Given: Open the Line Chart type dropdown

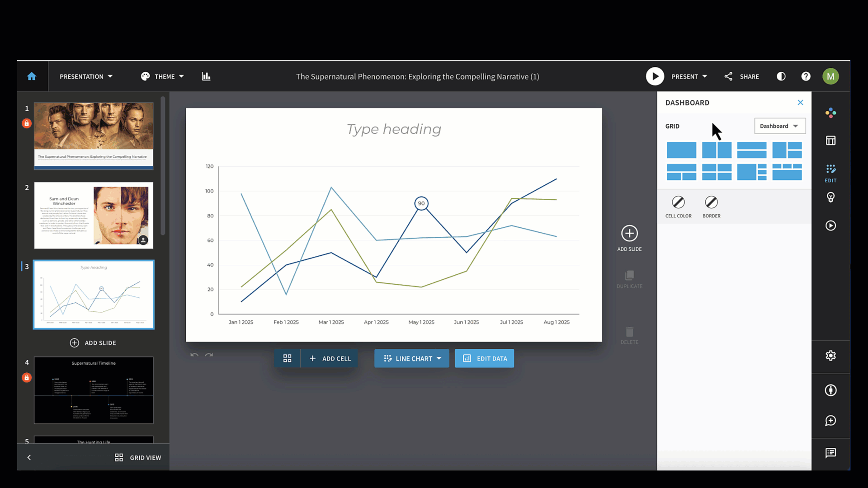Looking at the screenshot, I should [412, 358].
